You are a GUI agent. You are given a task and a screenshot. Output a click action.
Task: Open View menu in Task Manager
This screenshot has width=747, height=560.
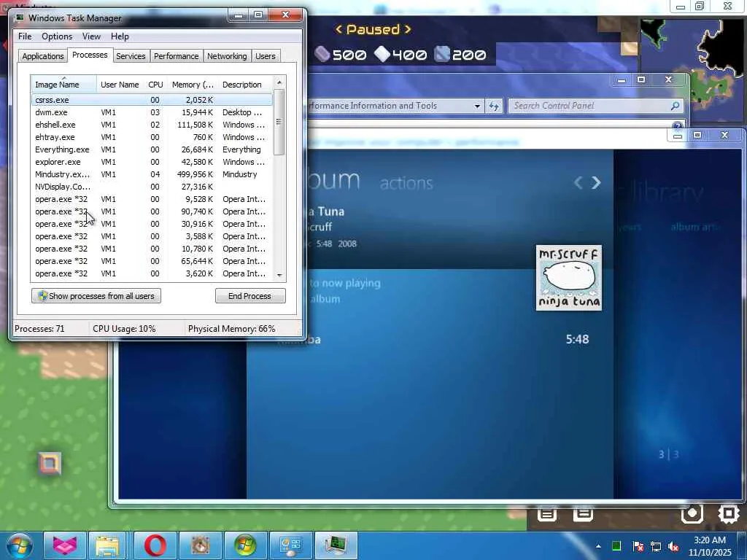(x=91, y=36)
